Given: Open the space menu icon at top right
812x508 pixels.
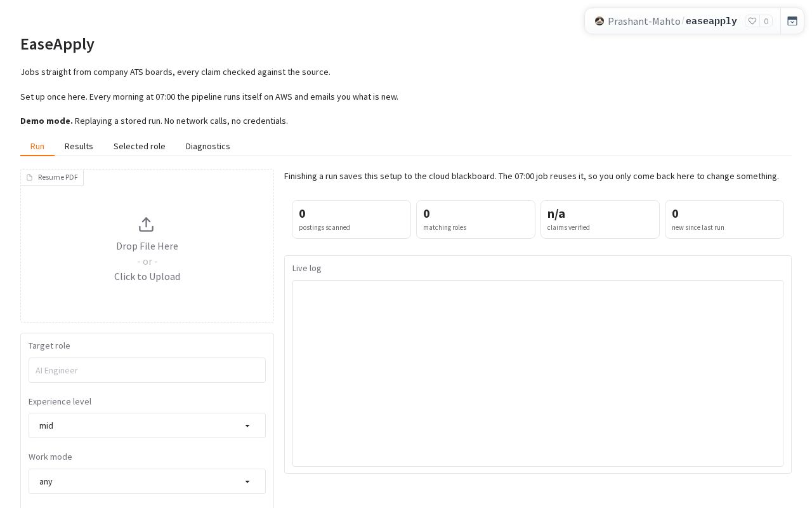Looking at the screenshot, I should [x=792, y=21].
